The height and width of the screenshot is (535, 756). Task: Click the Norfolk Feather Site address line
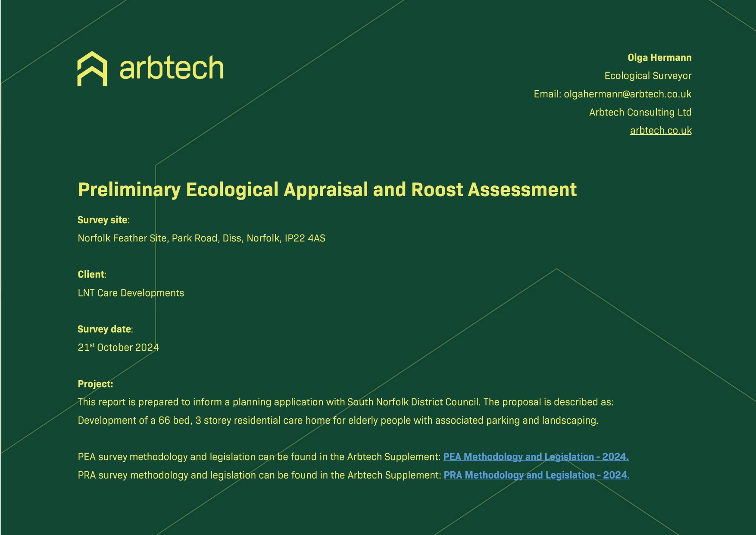tap(201, 238)
